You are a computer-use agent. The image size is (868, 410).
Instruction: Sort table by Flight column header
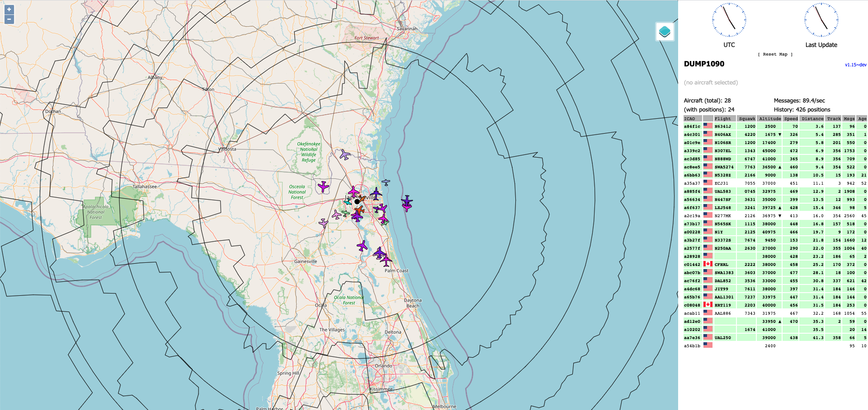(725, 119)
